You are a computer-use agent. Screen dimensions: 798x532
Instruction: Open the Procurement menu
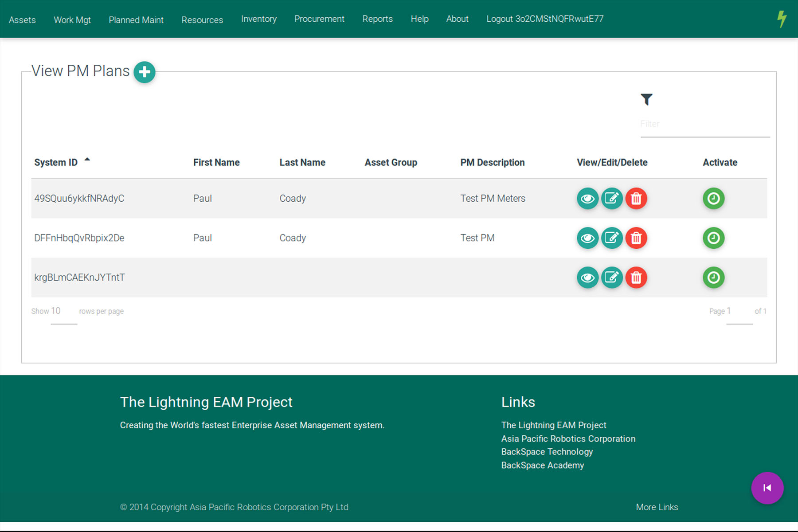point(319,19)
